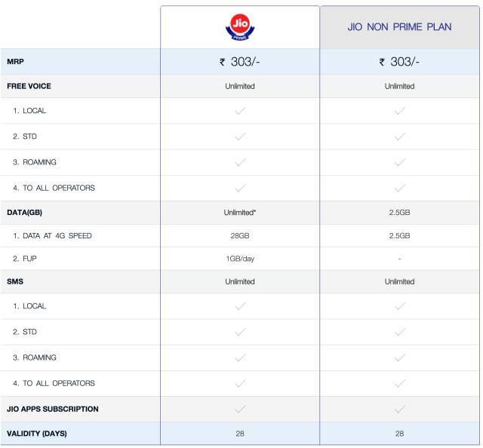The width and height of the screenshot is (483, 448).
Task: Click the FREE VOICE row label
Action: pos(29,86)
